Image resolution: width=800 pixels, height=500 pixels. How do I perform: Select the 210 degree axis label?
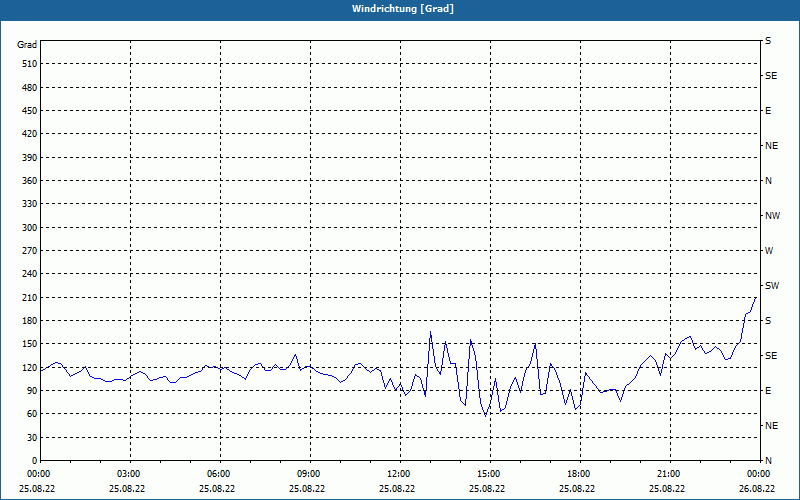(x=30, y=297)
